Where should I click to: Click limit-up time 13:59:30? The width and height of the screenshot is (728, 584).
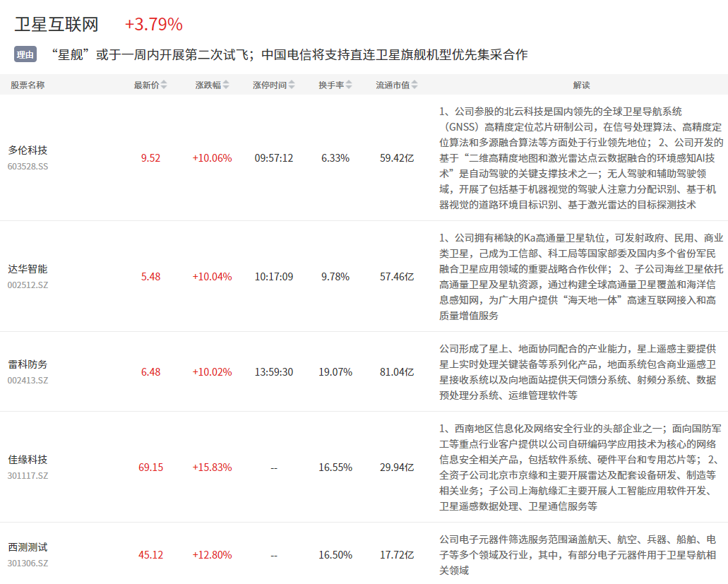(x=274, y=372)
